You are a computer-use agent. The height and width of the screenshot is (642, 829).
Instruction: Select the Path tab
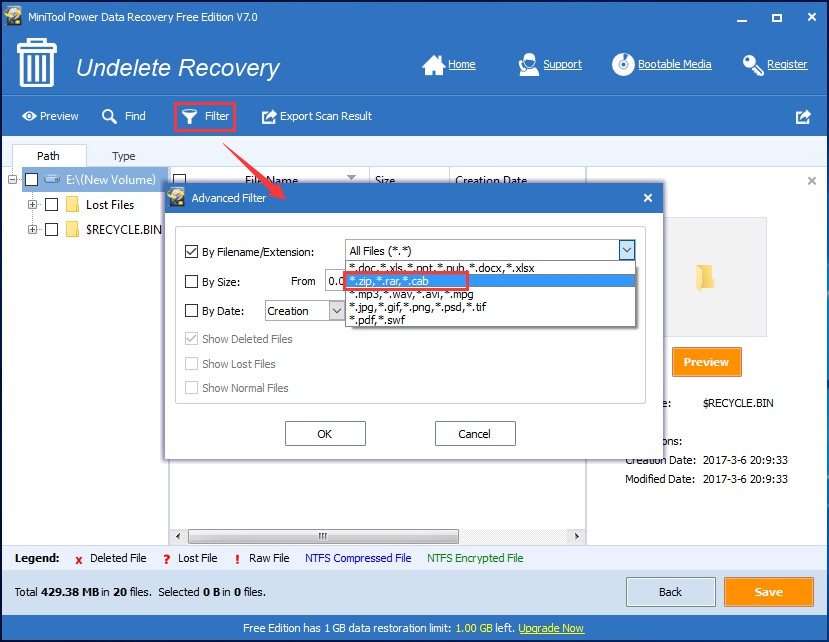(49, 156)
